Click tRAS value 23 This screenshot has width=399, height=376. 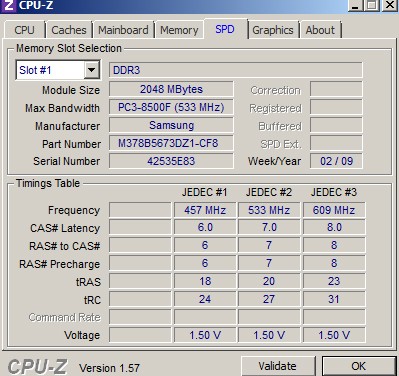334,281
